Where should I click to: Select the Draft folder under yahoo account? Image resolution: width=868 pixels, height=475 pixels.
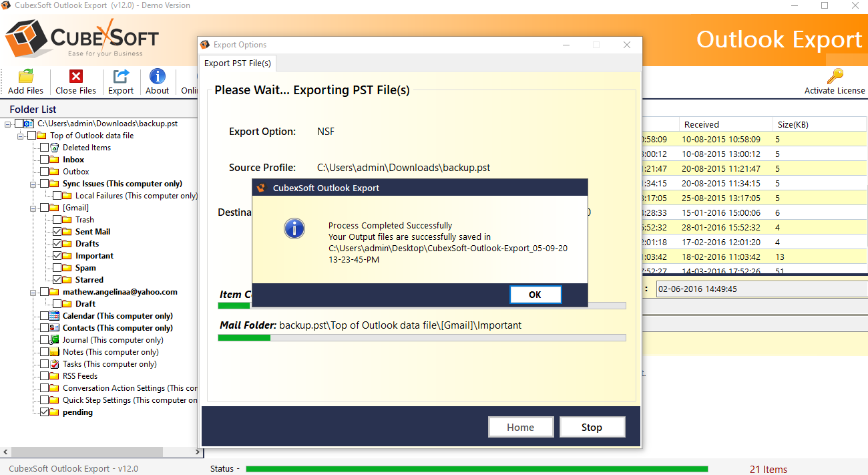coord(85,304)
